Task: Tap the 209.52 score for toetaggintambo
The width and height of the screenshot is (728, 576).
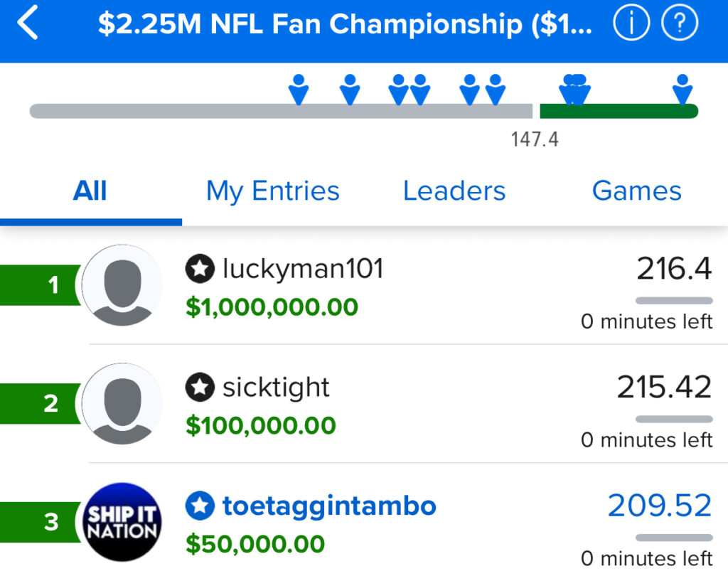Action: [659, 506]
